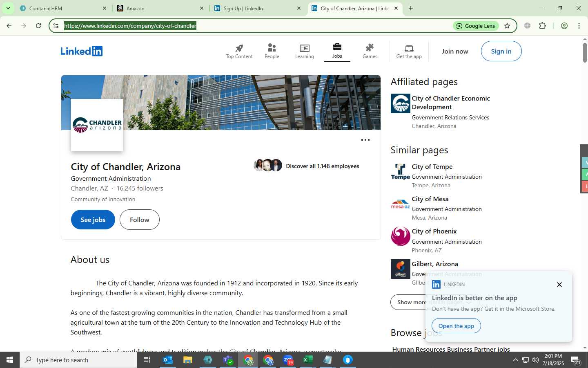
Task: Click the Open the app button
Action: pos(456,326)
